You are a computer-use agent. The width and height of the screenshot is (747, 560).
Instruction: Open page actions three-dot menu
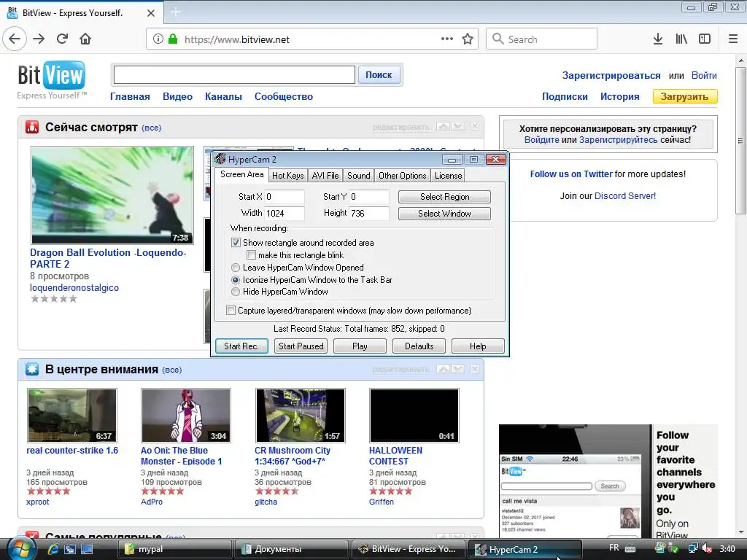pos(447,39)
